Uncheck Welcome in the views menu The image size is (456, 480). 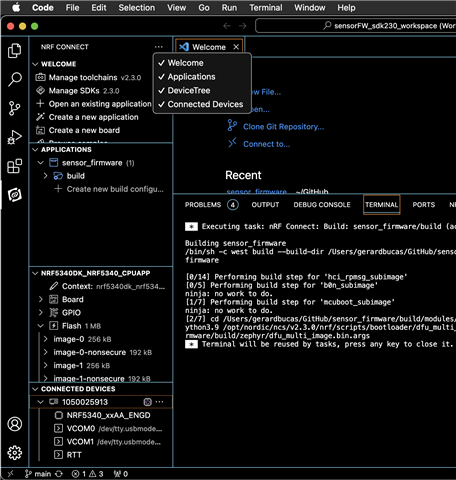pyautogui.click(x=202, y=63)
